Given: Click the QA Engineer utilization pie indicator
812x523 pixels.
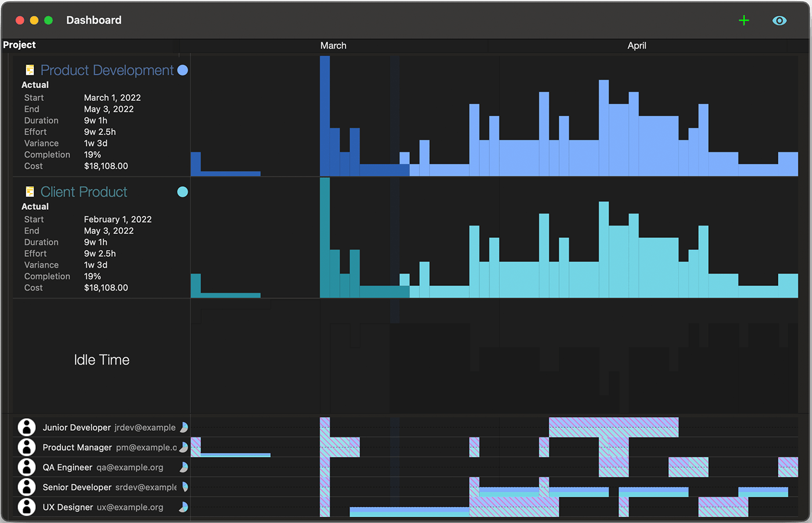Looking at the screenshot, I should click(x=184, y=467).
